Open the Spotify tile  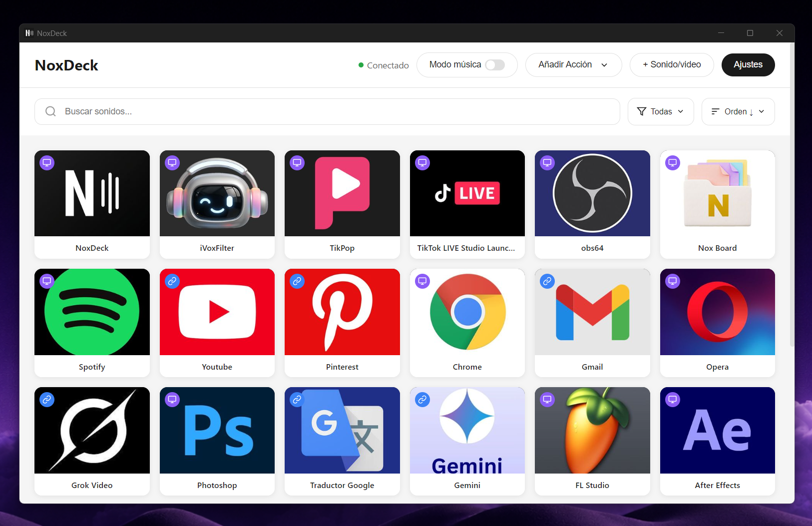(92, 313)
